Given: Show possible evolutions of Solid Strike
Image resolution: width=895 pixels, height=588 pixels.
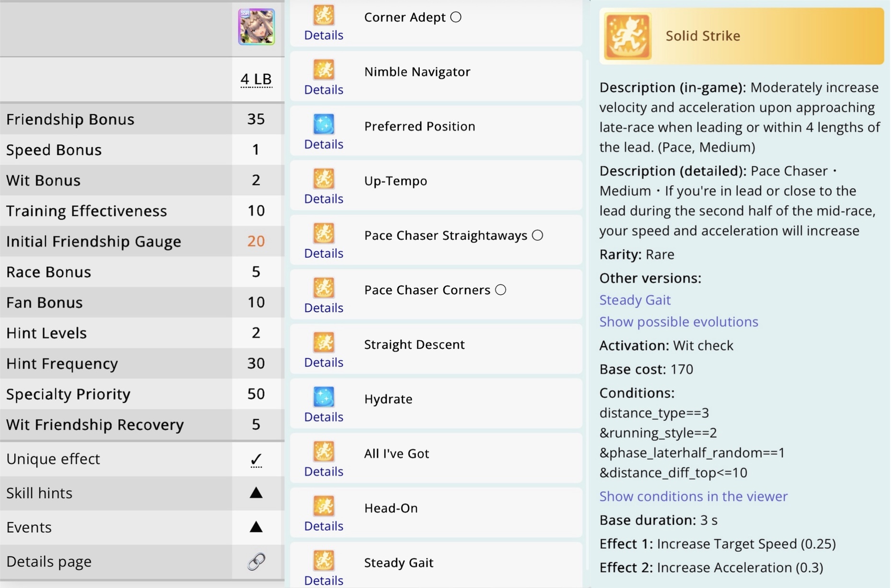Looking at the screenshot, I should 679,322.
